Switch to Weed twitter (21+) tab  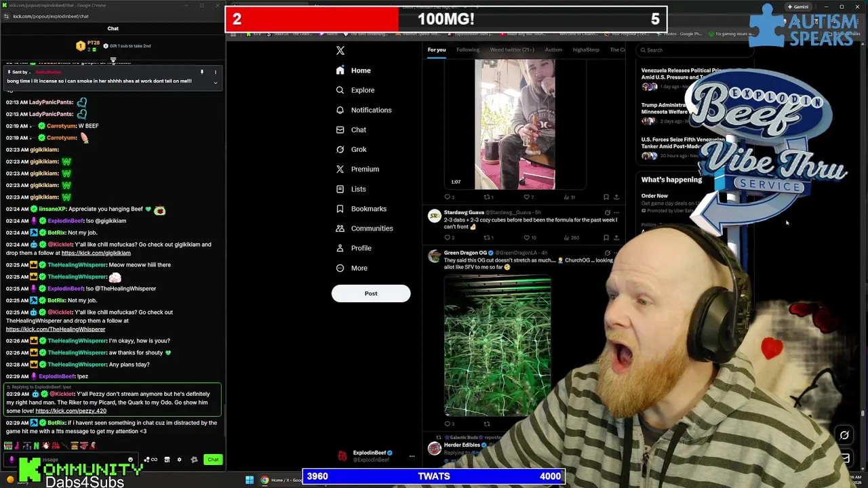point(512,49)
